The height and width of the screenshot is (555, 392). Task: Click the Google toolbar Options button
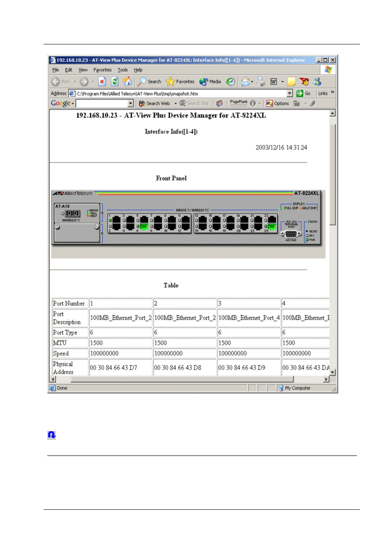tap(278, 104)
